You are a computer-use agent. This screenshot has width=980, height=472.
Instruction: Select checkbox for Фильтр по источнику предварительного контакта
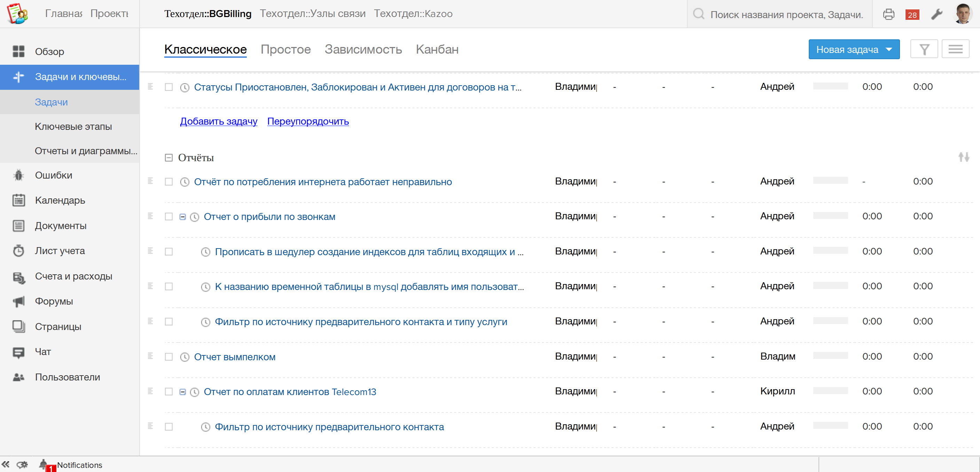168,427
